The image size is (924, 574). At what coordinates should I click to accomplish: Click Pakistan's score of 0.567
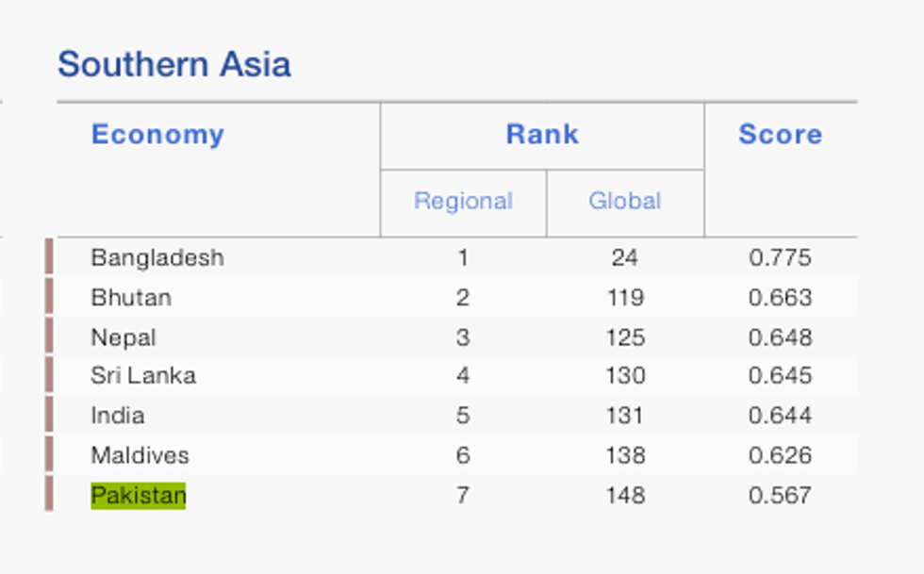(x=780, y=496)
